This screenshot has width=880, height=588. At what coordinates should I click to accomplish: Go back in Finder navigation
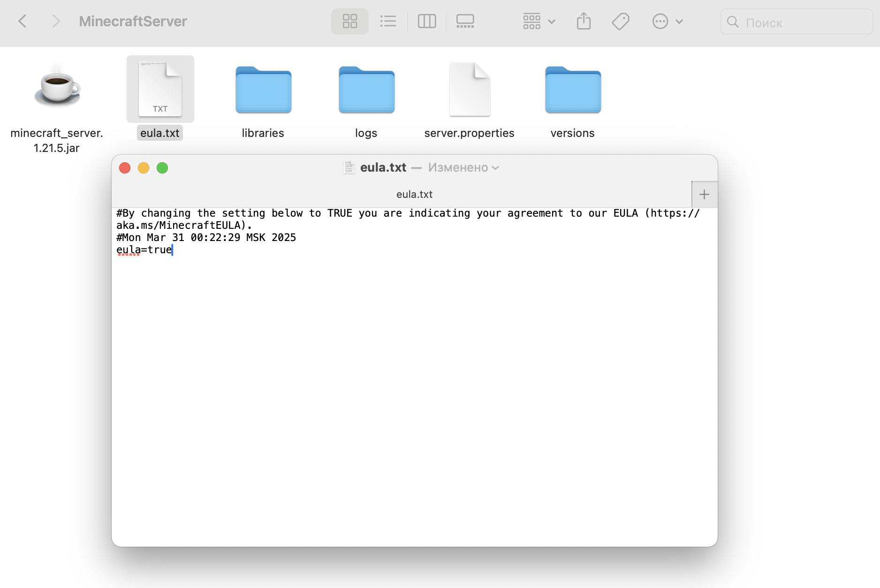[22, 21]
